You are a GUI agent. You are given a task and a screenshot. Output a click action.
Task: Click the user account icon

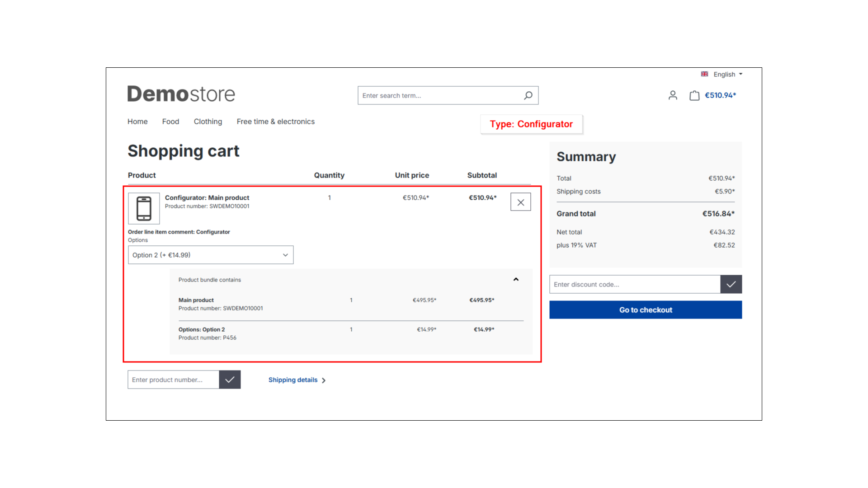(672, 95)
